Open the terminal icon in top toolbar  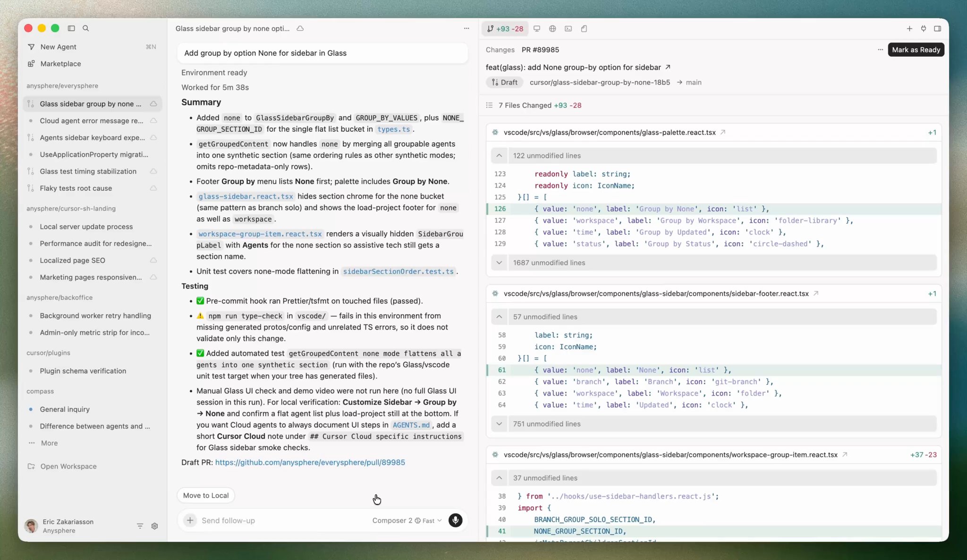pos(568,29)
